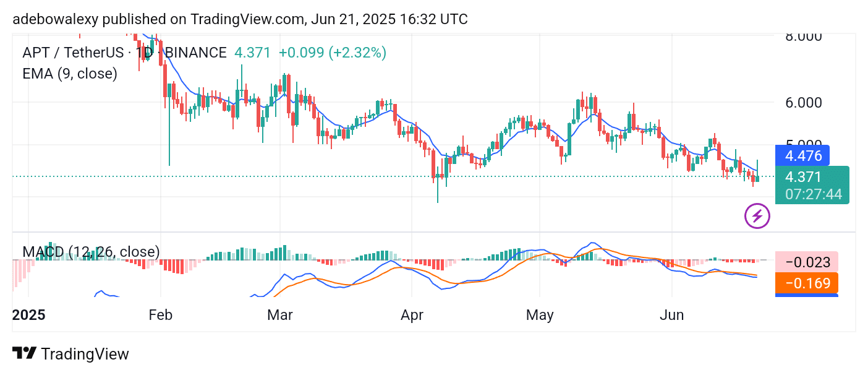Select the blue 4.476 EMA price label
The width and height of the screenshot is (868, 375).
click(802, 155)
